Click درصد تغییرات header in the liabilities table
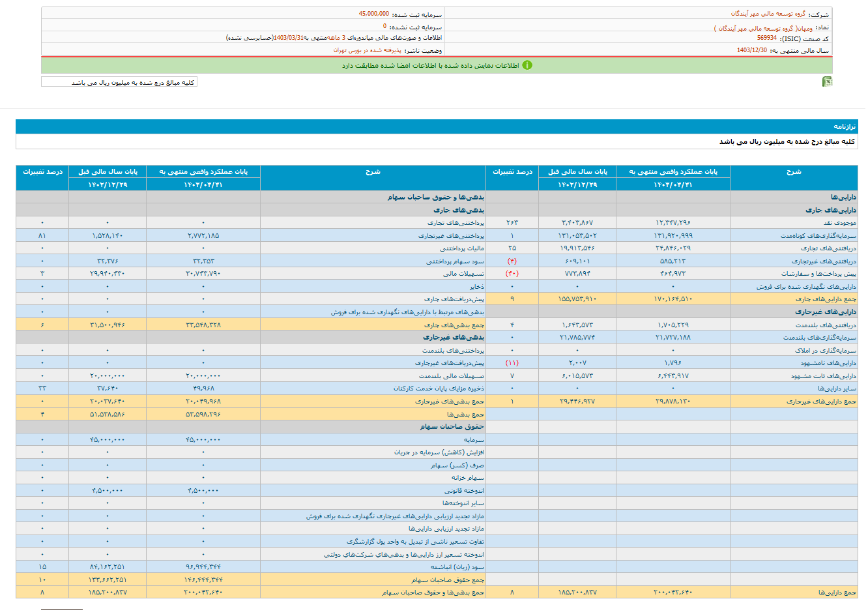This screenshot has width=868, height=616. pyautogui.click(x=42, y=171)
